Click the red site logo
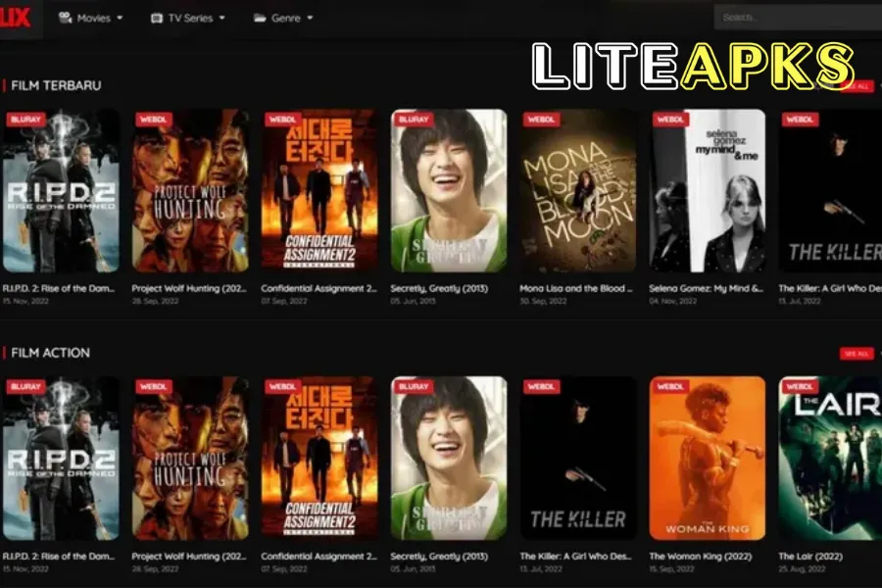The height and width of the screenshot is (588, 882). pyautogui.click(x=15, y=18)
